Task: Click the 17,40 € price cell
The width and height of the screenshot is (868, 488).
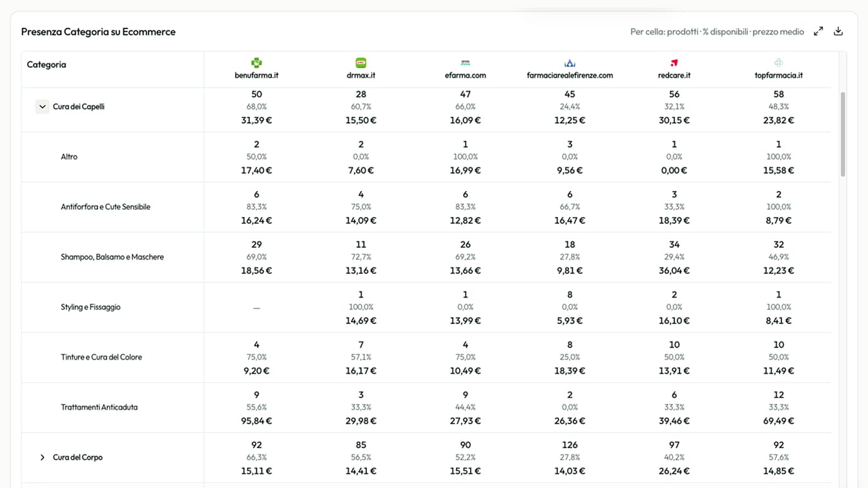Action: 256,170
